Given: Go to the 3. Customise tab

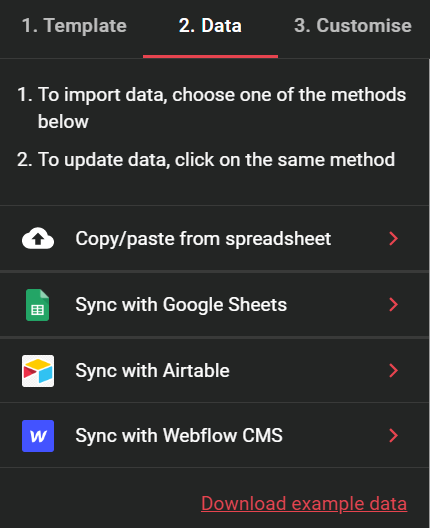Looking at the screenshot, I should tap(353, 26).
